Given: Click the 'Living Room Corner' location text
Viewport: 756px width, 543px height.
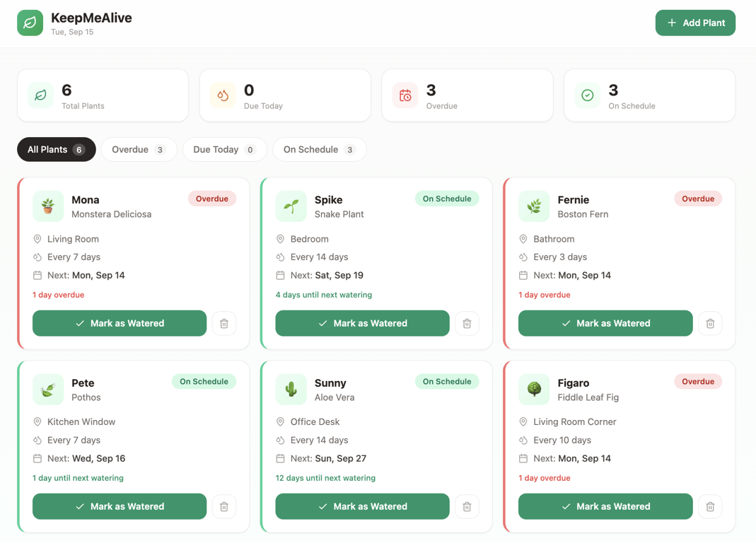Looking at the screenshot, I should click(x=575, y=421).
